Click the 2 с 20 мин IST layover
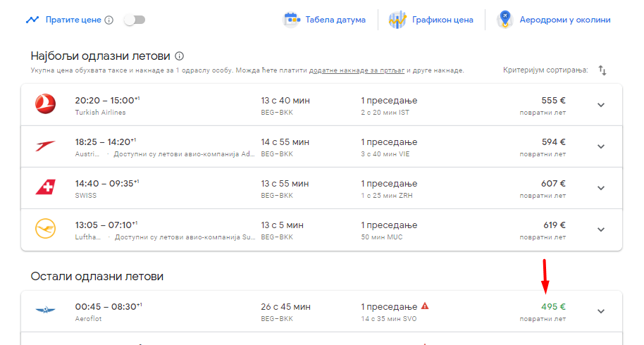The height and width of the screenshot is (345, 644). tap(385, 113)
